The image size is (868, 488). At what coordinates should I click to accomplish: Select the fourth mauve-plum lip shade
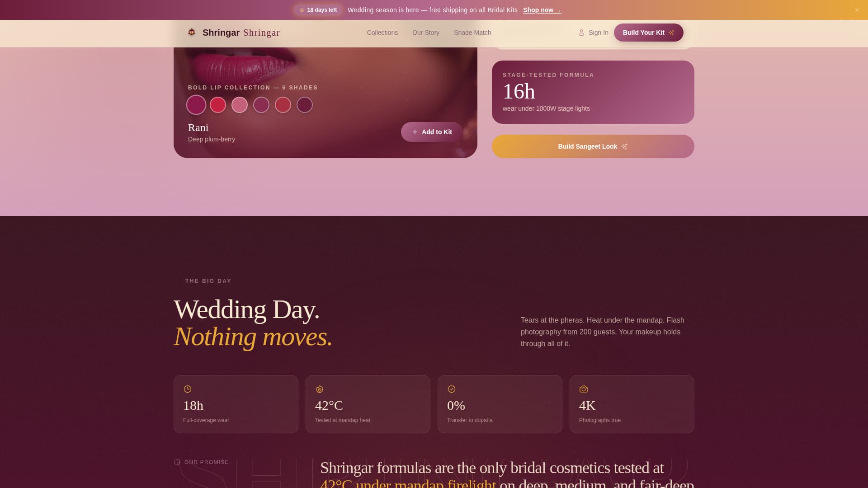[x=261, y=105]
